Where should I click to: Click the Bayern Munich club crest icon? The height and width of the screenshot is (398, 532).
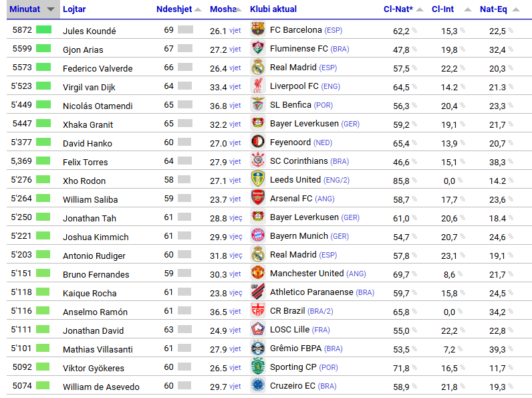(258, 235)
